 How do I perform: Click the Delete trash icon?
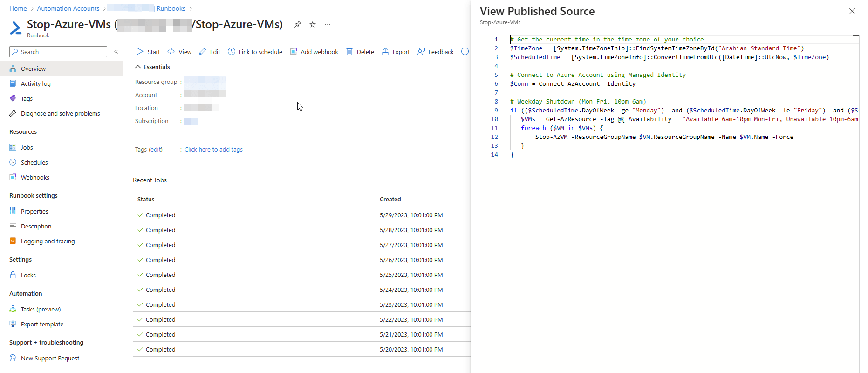349,52
